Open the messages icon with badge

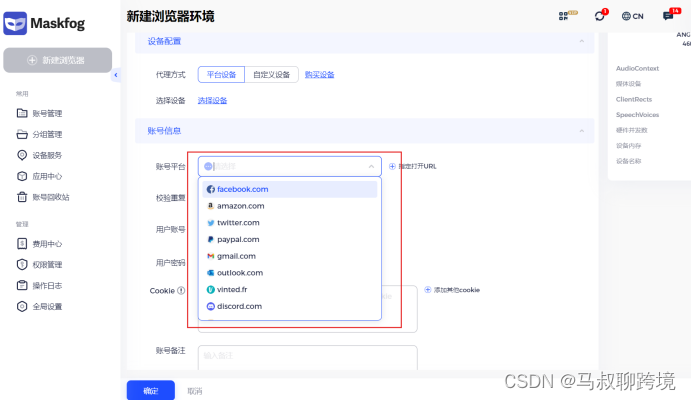[x=668, y=16]
